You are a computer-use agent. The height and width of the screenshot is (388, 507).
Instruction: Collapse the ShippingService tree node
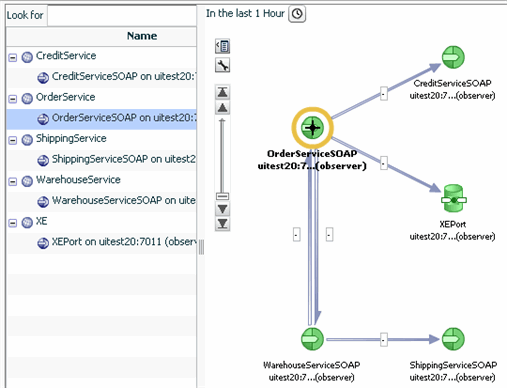(12, 140)
